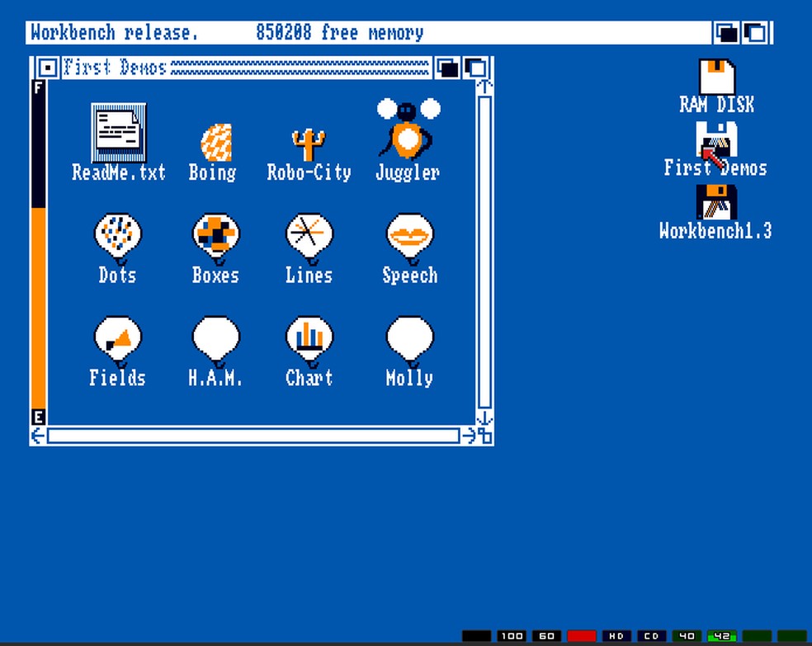Bring First Demos window to front
Viewport: 812px width, 646px height.
point(476,68)
